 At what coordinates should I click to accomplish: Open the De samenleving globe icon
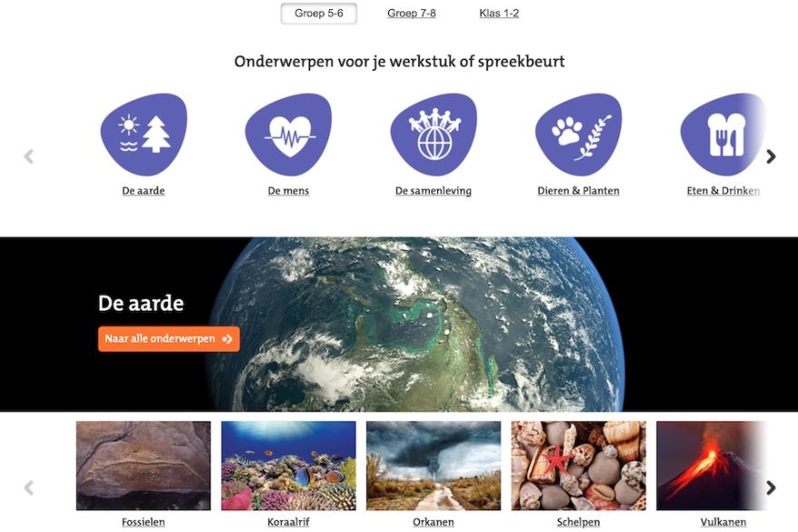433,134
